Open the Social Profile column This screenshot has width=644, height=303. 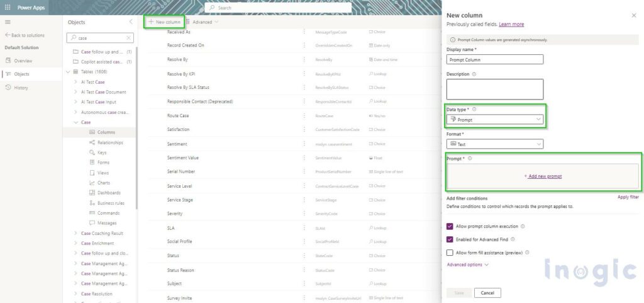point(179,241)
